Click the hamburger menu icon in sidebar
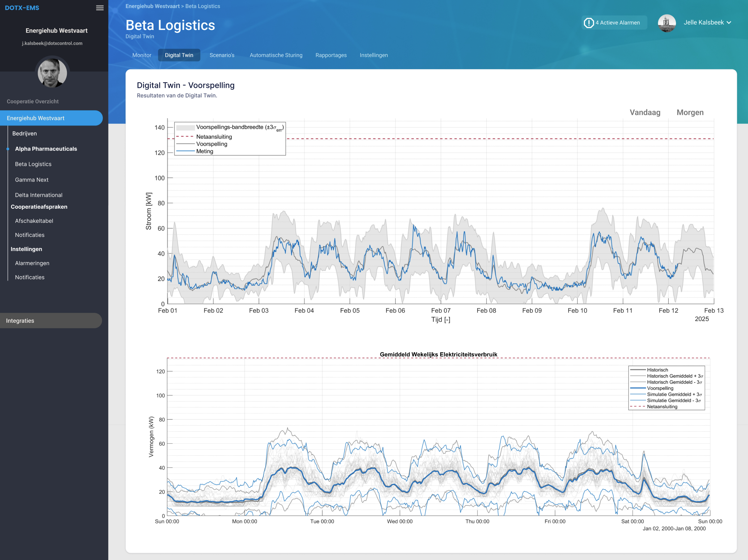This screenshot has height=560, width=748. click(x=99, y=8)
